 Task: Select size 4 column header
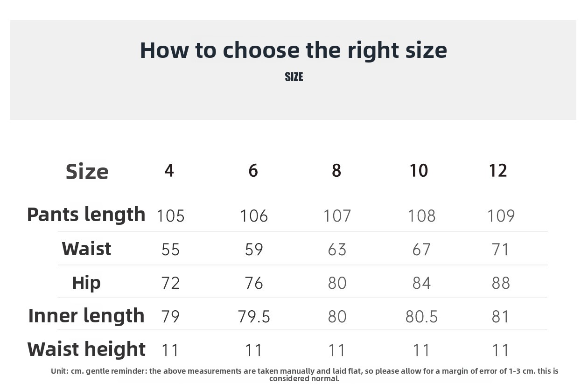click(169, 170)
